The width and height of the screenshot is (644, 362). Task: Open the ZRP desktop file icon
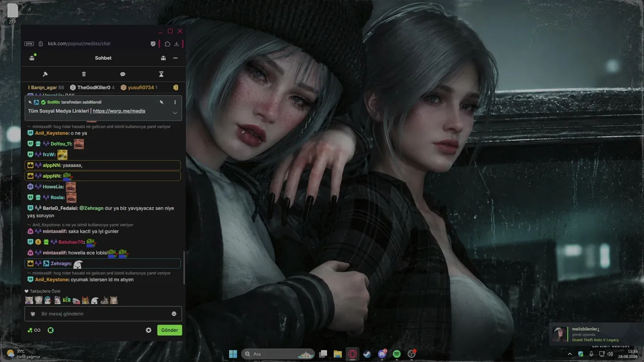13,14
